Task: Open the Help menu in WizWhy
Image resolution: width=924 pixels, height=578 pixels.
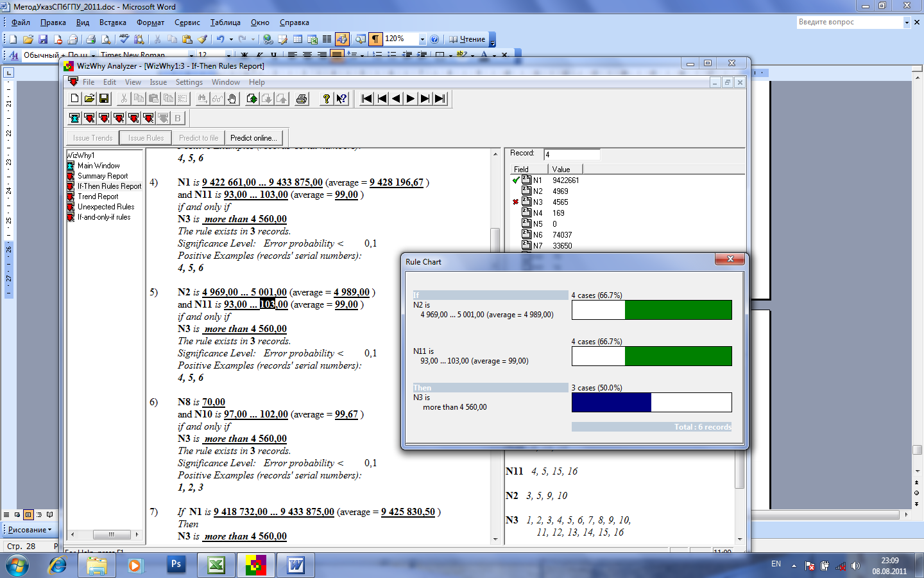Action: [x=257, y=82]
